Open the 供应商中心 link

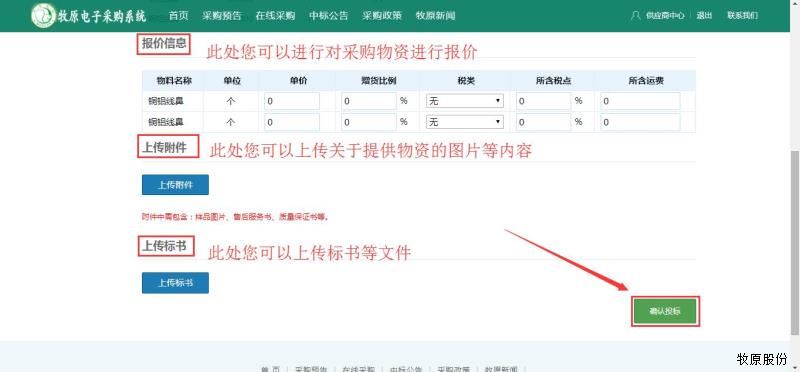665,16
